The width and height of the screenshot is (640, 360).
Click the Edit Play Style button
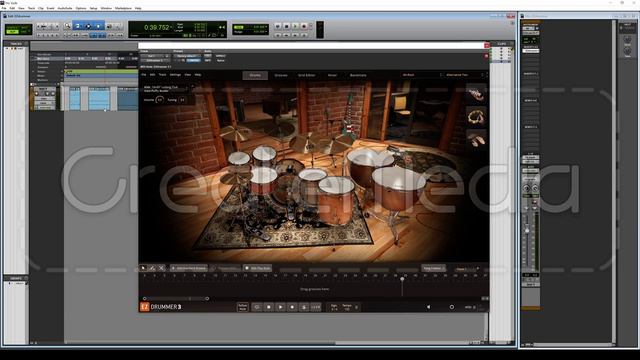[258, 268]
